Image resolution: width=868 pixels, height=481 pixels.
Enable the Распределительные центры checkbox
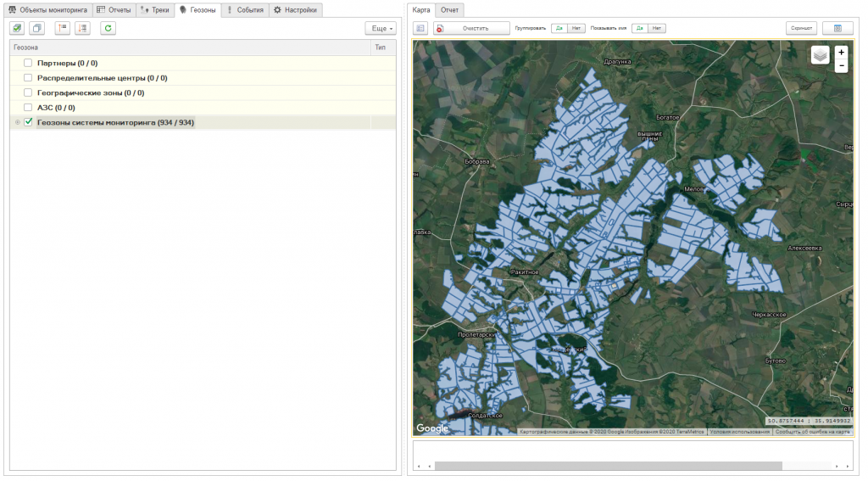coord(28,77)
